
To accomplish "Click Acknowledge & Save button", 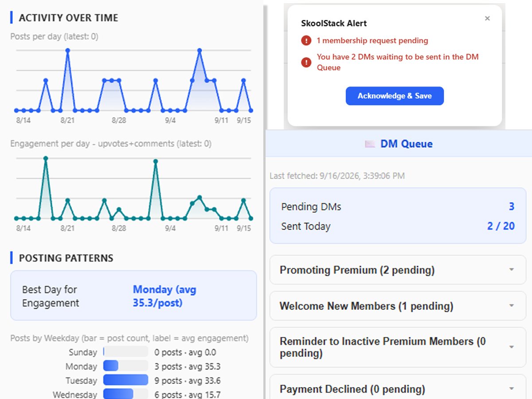I will [395, 96].
